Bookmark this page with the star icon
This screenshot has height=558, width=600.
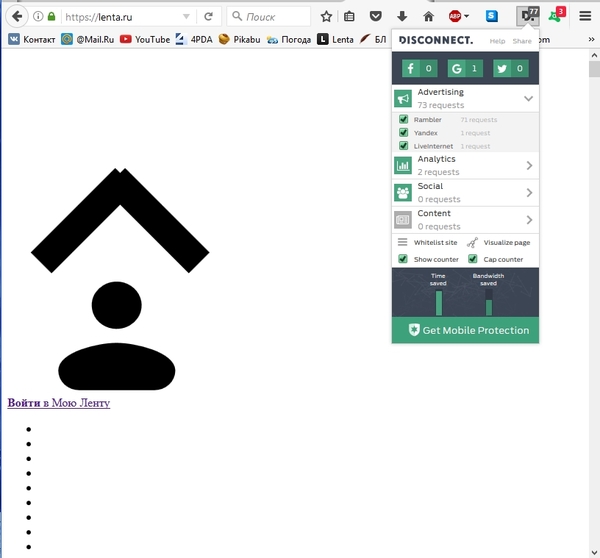pos(326,17)
